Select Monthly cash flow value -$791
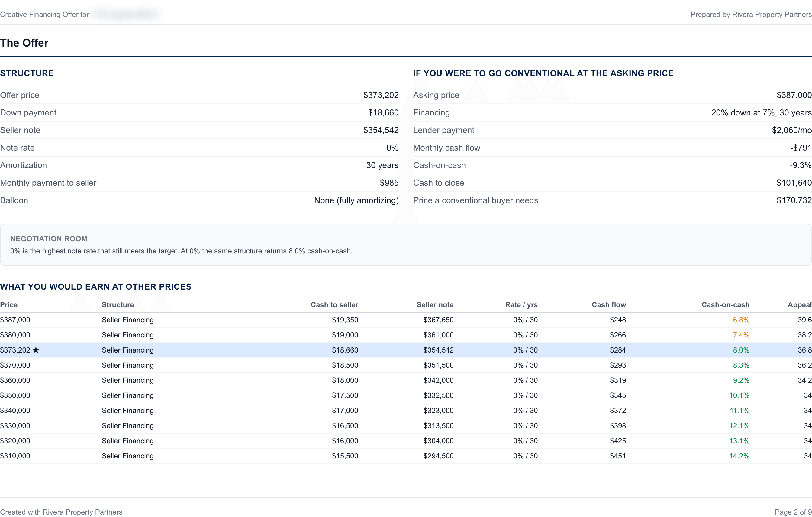Screen dimensions: 812x517 801,148
